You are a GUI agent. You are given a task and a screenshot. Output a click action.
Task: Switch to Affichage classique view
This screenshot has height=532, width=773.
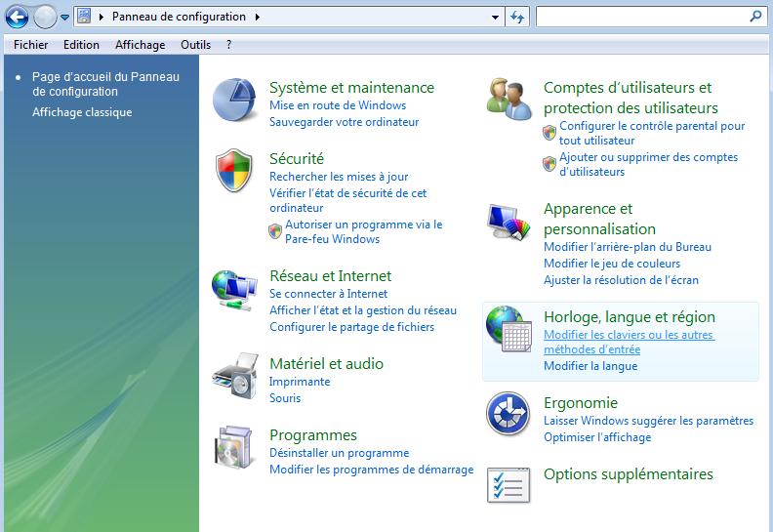82,112
